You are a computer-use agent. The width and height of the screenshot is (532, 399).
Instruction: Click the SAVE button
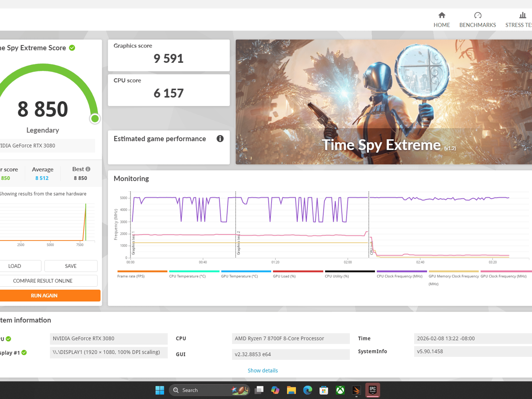(x=71, y=266)
